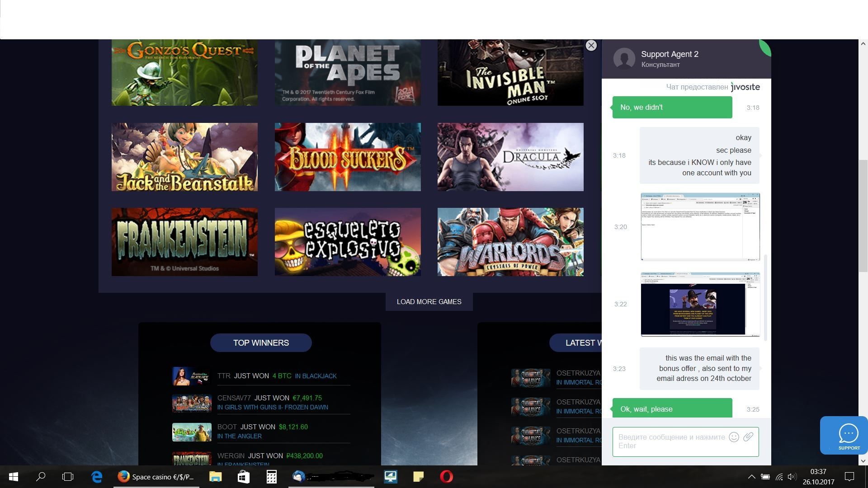Screen dimensions: 868x488
Task: Launch the Planet of the Apes slot
Action: 348,72
